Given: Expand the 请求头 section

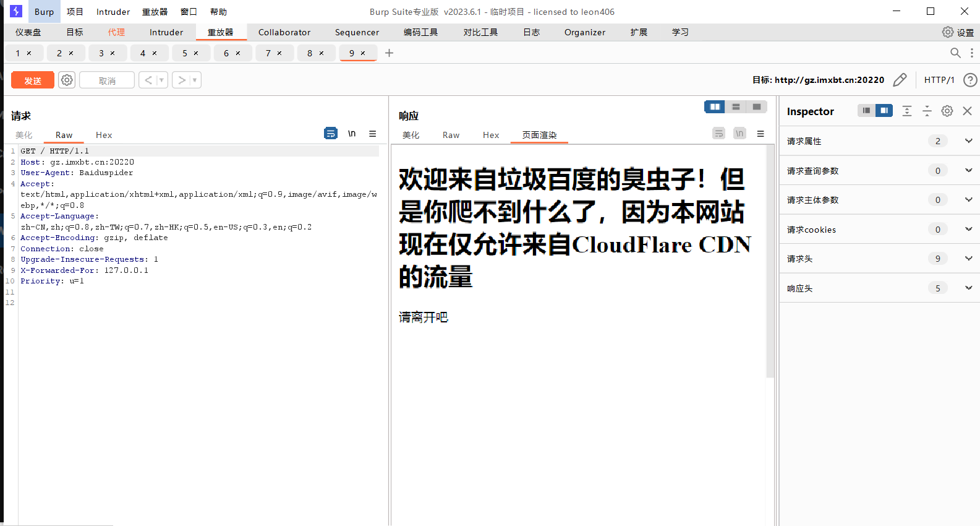Looking at the screenshot, I should click(969, 258).
